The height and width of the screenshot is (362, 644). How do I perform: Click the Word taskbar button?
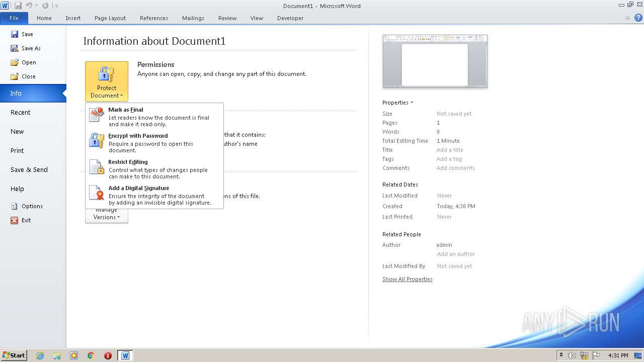coord(125,355)
